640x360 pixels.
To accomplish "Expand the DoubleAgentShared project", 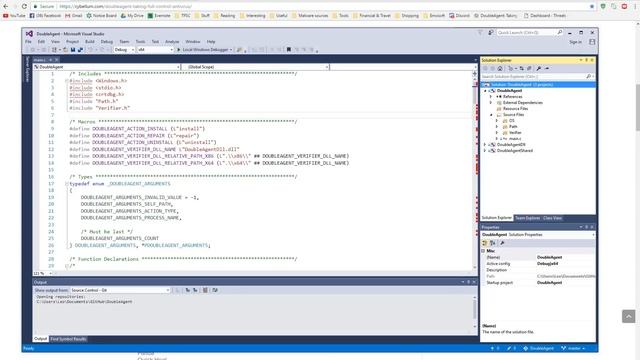I will coord(485,151).
